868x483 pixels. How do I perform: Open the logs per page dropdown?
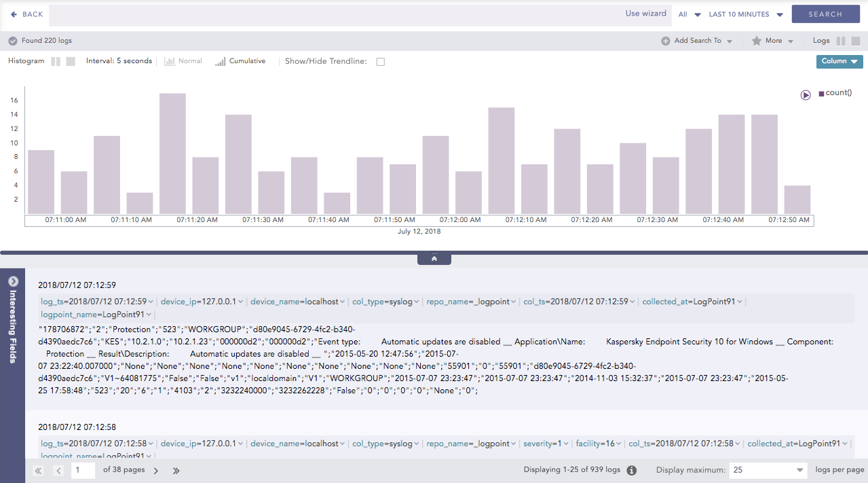point(768,470)
